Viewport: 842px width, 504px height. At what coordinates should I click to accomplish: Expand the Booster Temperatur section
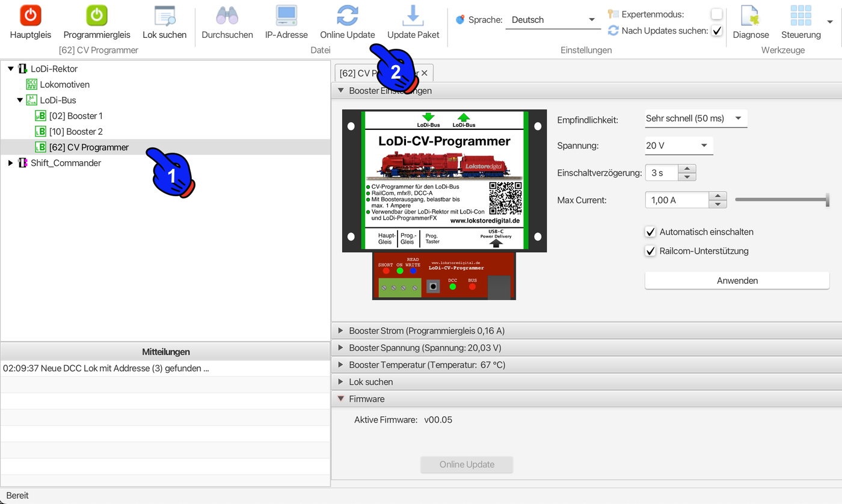pyautogui.click(x=341, y=364)
